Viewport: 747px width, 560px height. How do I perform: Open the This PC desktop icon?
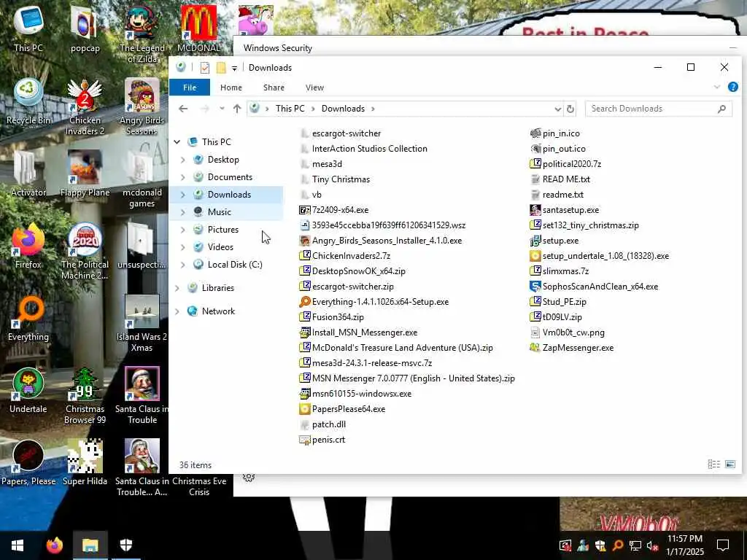tap(28, 28)
